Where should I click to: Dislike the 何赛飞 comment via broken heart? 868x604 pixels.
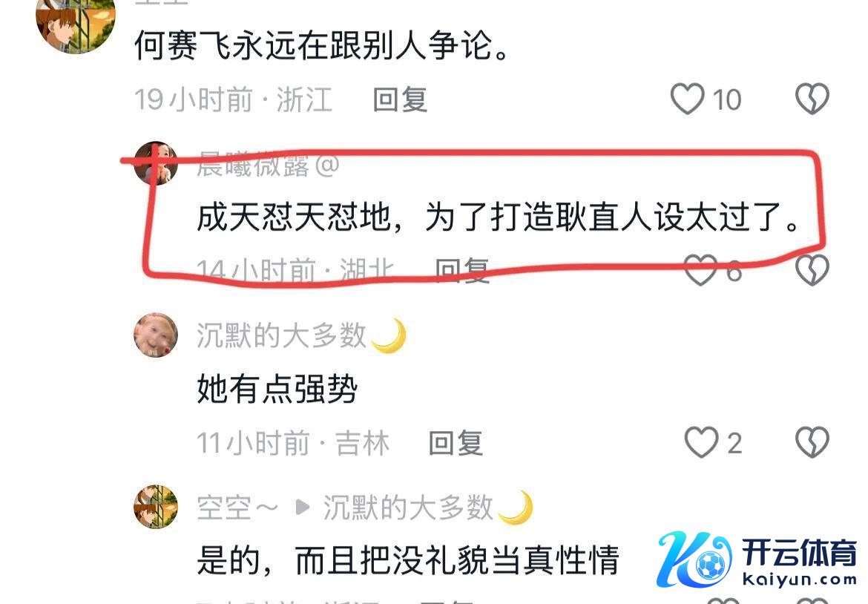coord(812,99)
